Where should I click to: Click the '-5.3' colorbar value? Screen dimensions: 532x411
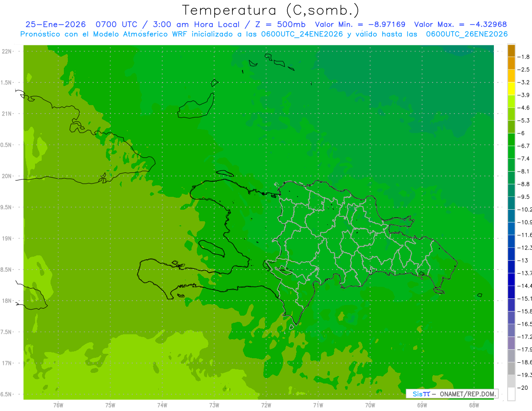[x=524, y=120]
